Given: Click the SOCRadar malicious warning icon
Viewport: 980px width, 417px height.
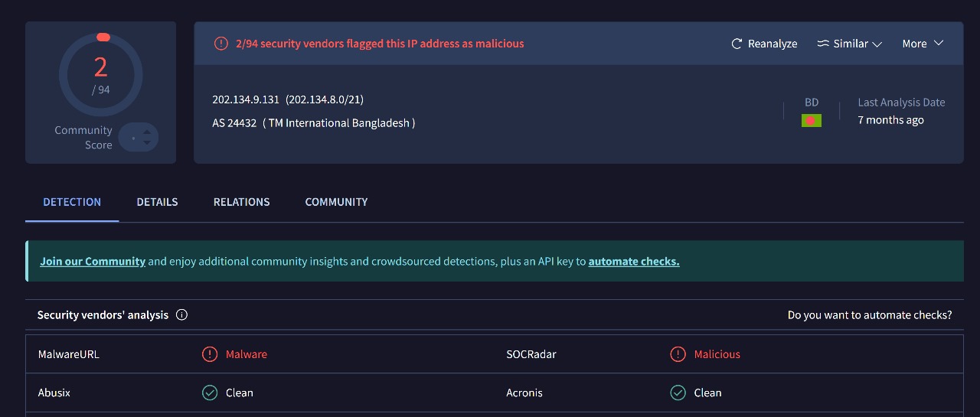Looking at the screenshot, I should pyautogui.click(x=678, y=354).
